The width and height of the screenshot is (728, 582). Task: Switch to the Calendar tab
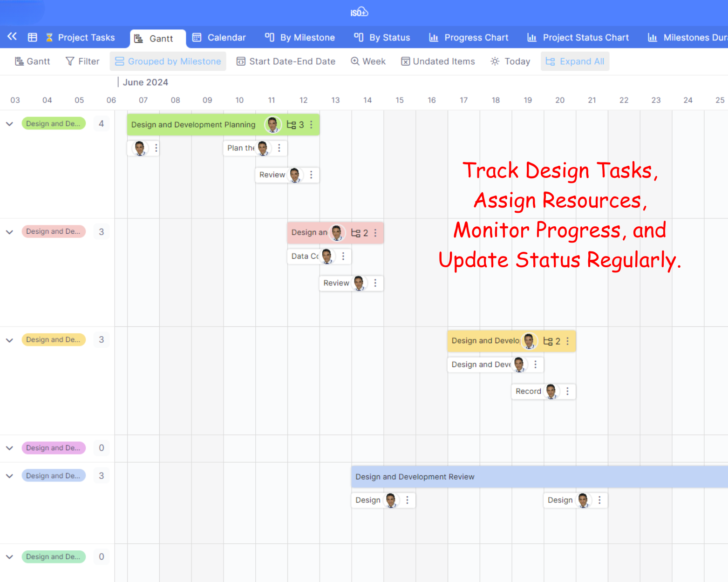(x=219, y=38)
